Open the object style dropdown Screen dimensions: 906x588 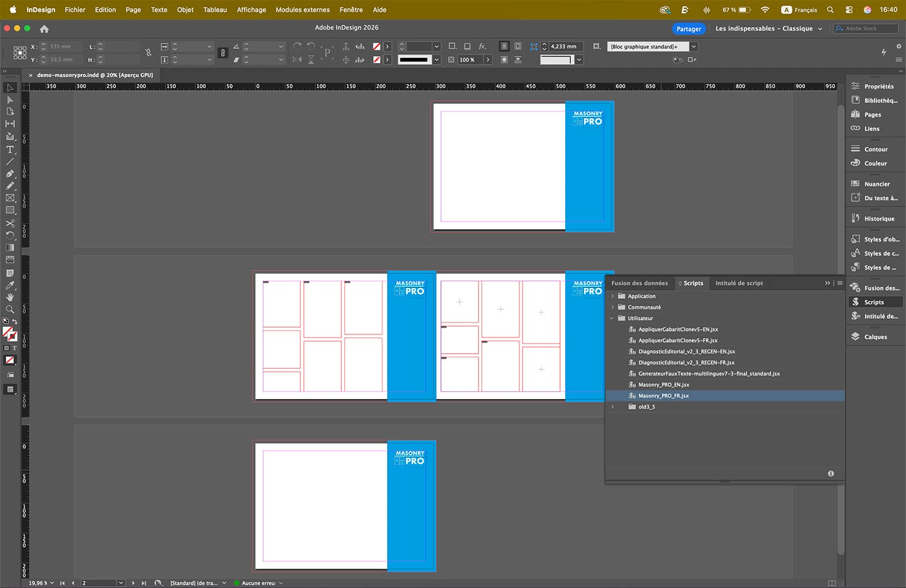click(x=694, y=46)
